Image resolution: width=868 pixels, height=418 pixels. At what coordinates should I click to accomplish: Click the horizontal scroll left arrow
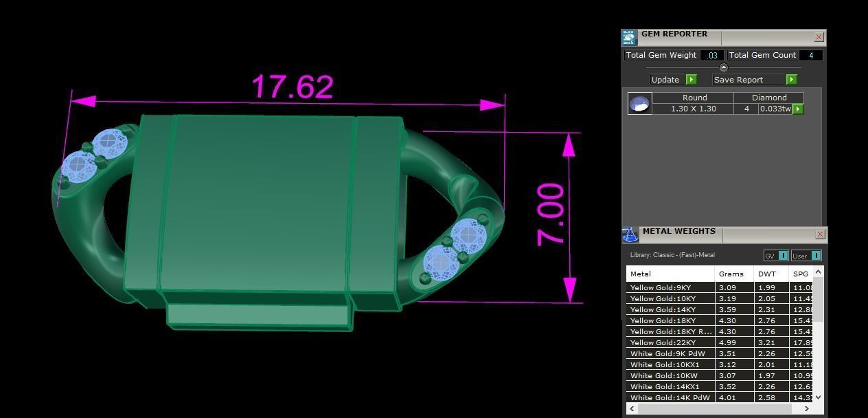coord(632,408)
